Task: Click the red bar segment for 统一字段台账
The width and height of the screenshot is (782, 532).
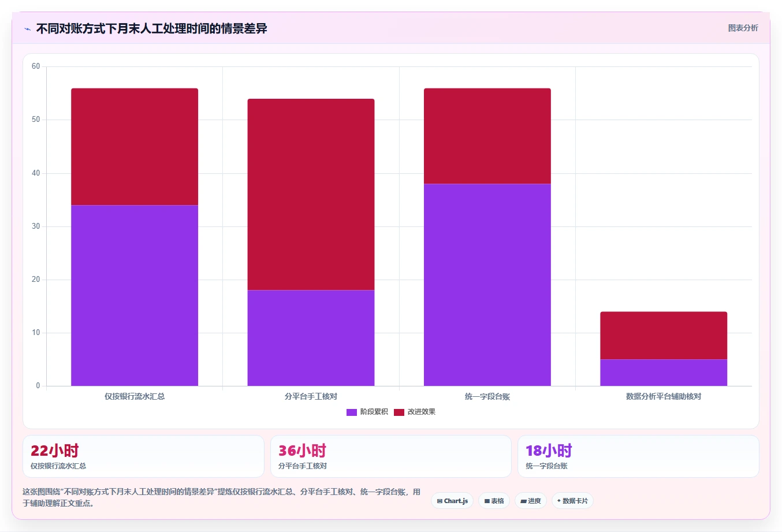Action: [487, 136]
